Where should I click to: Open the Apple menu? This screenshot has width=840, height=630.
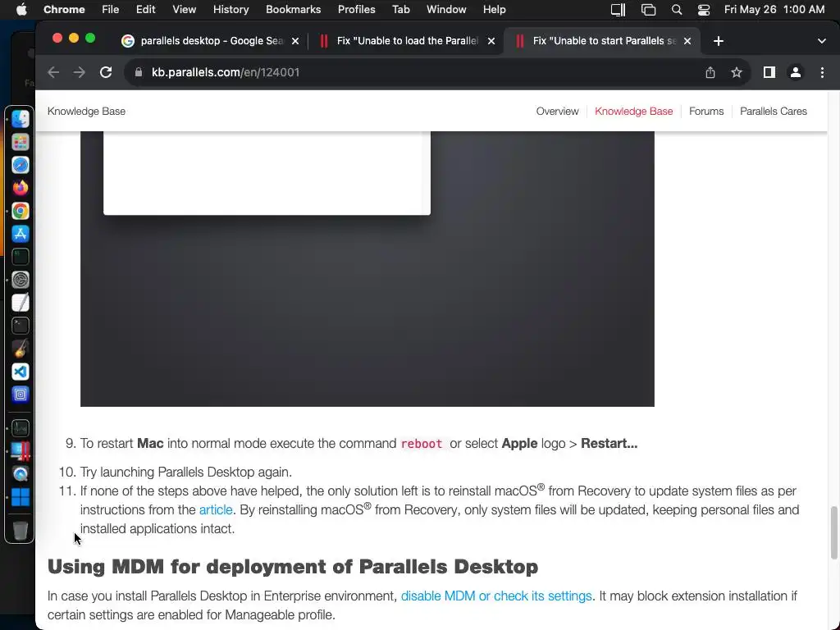(x=21, y=10)
